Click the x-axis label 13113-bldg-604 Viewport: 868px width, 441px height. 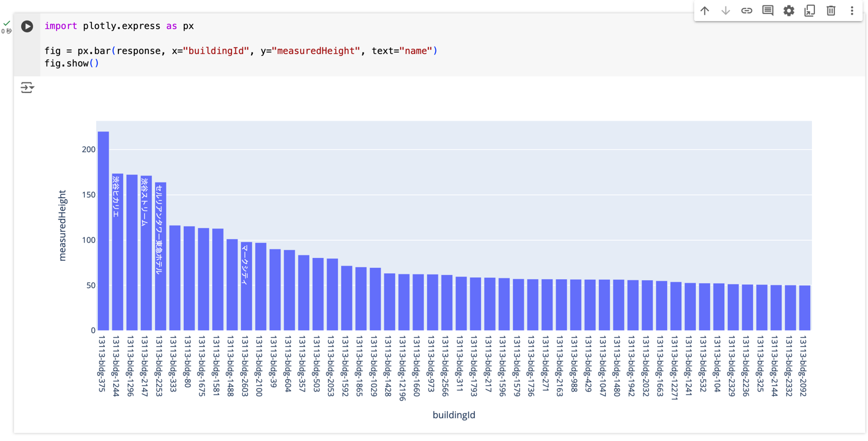[288, 364]
